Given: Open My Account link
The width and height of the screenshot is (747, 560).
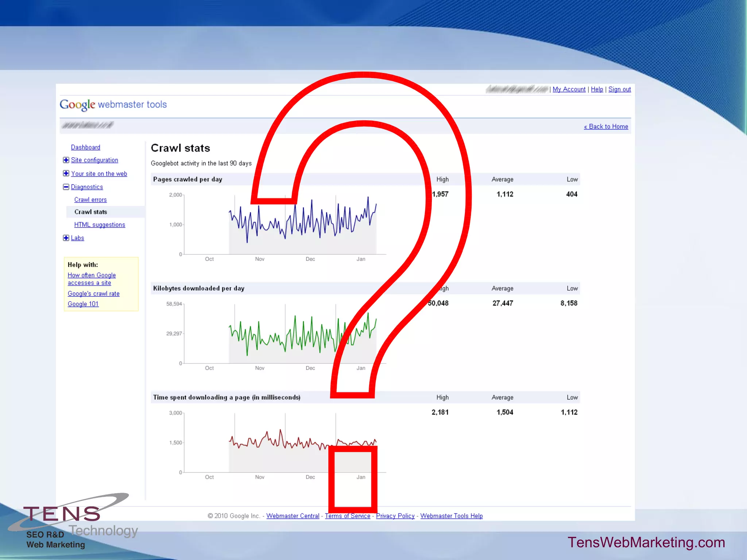Looking at the screenshot, I should pos(569,89).
